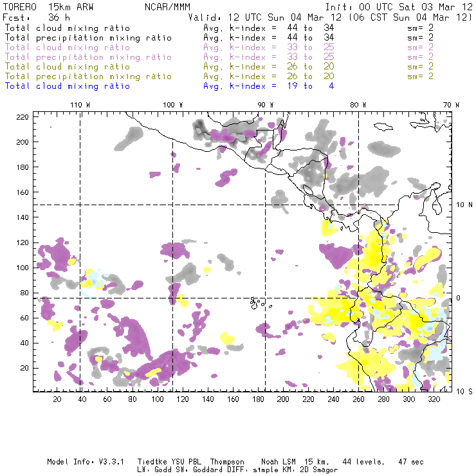The image size is (476, 476).
Task: Click the "10 N" latitude label
Action: [464, 205]
